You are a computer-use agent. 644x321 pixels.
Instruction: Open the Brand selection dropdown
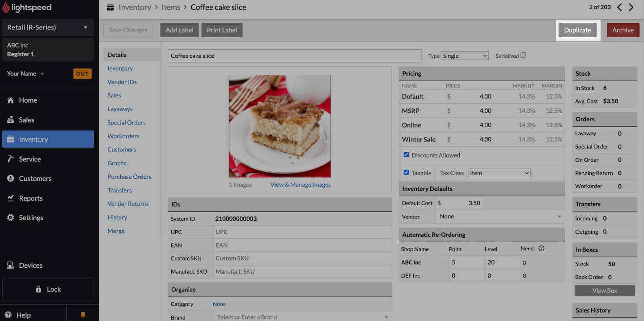302,317
